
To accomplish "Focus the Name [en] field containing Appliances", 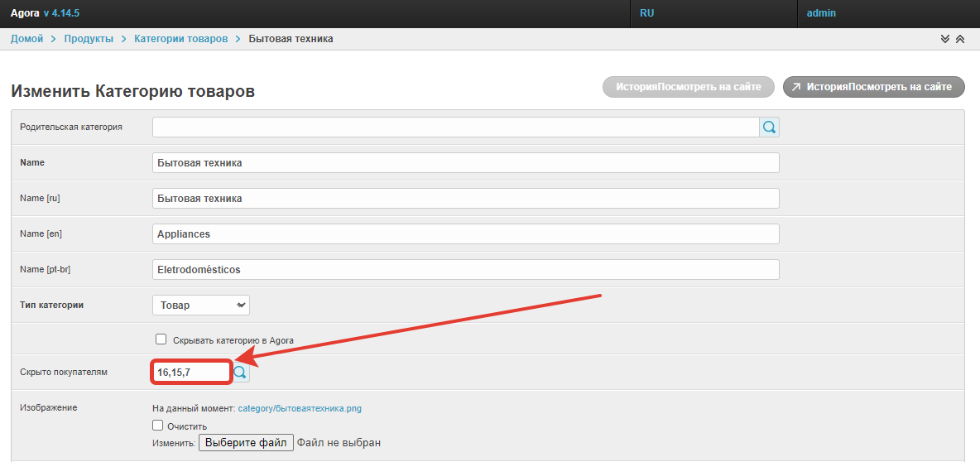I will (x=466, y=234).
